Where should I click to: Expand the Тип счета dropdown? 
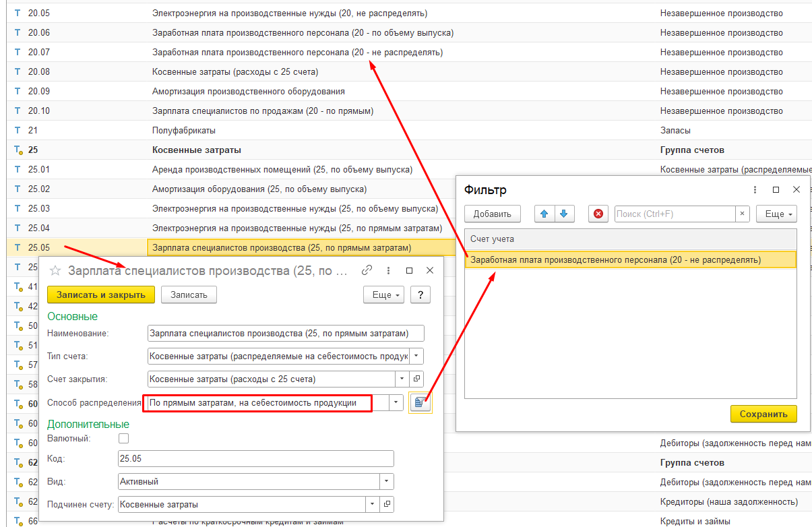click(x=417, y=356)
